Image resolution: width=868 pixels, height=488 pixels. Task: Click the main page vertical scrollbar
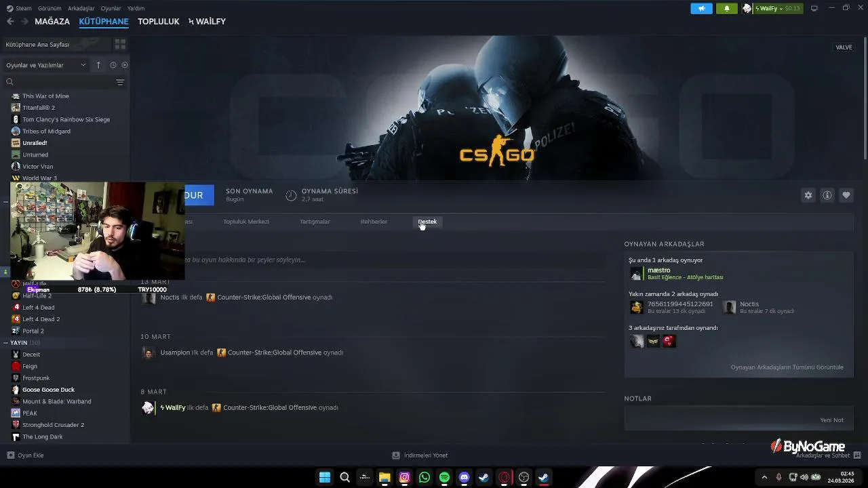[x=865, y=98]
